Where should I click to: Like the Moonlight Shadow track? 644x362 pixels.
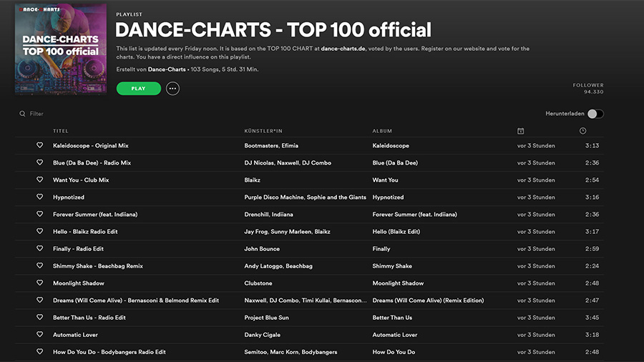(x=40, y=283)
